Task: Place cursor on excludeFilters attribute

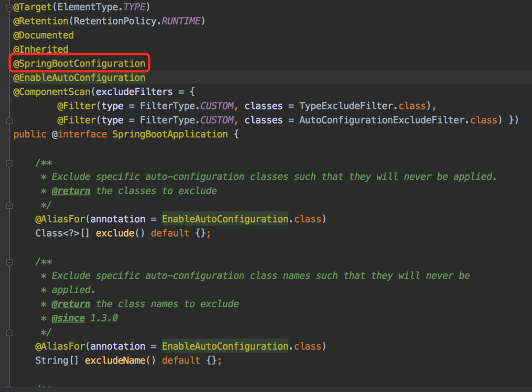Action: (134, 92)
